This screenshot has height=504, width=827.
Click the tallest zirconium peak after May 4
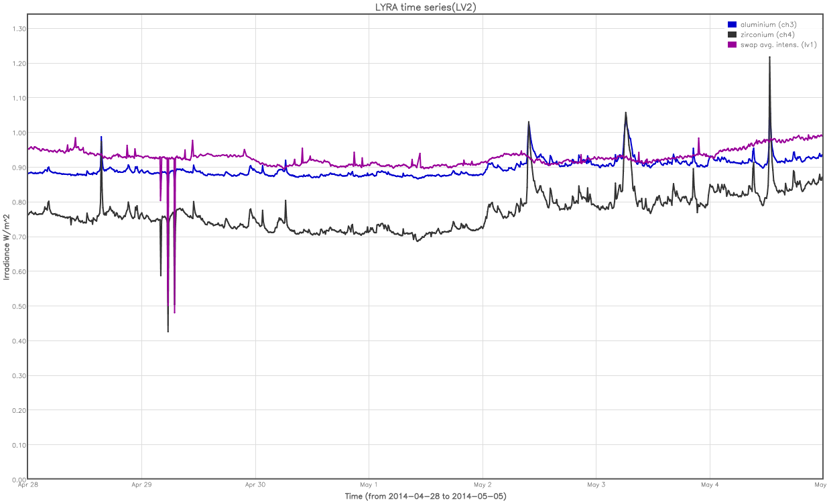tap(769, 58)
